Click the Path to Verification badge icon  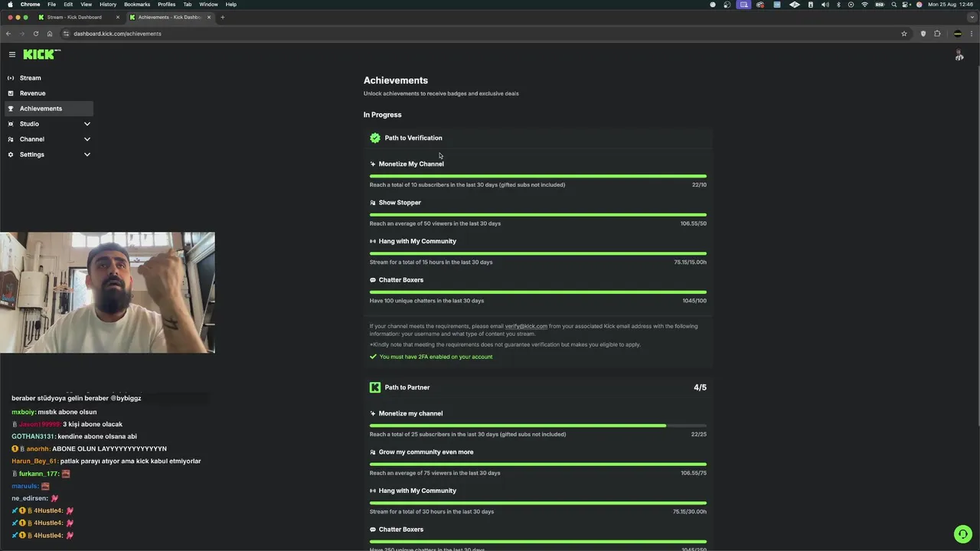pos(375,138)
